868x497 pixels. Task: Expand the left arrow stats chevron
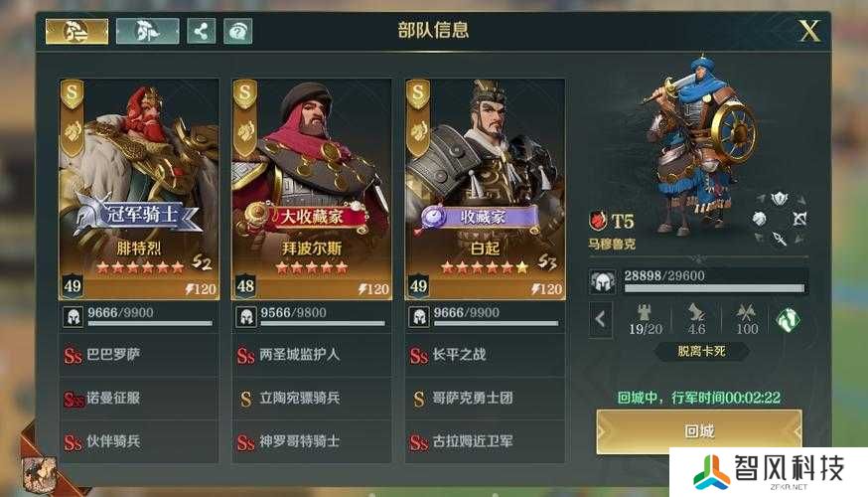click(x=601, y=319)
